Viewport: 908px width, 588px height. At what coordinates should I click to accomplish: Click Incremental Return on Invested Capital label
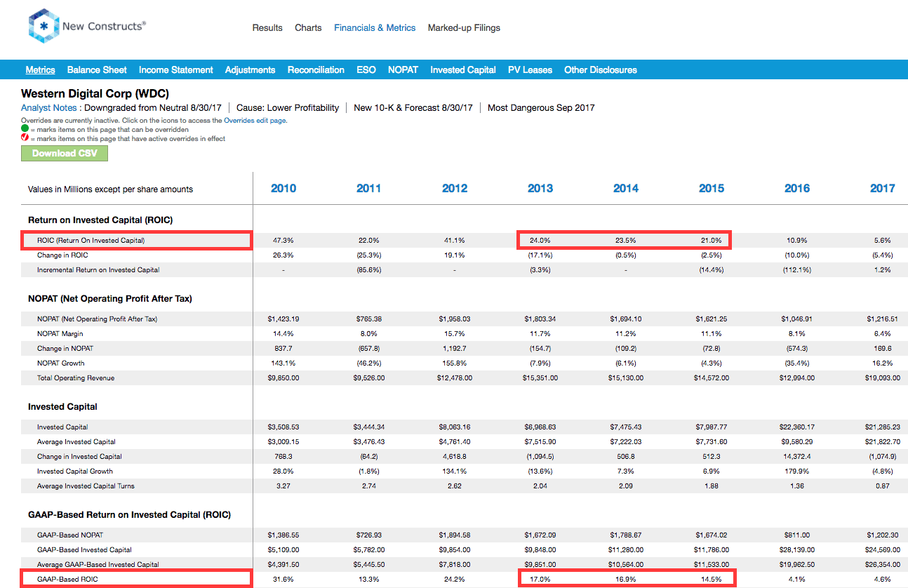[x=98, y=269]
